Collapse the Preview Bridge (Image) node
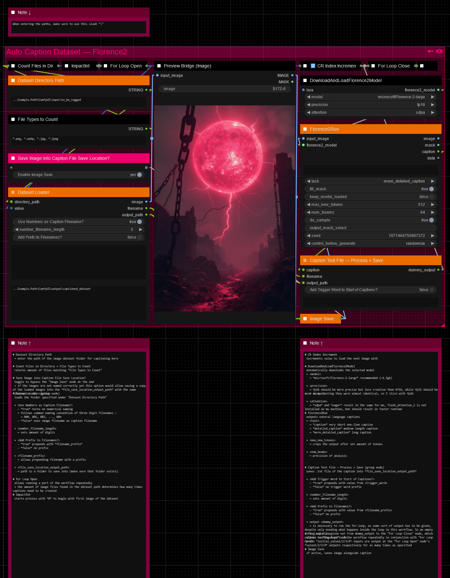This screenshot has height=578, width=450. [x=159, y=66]
